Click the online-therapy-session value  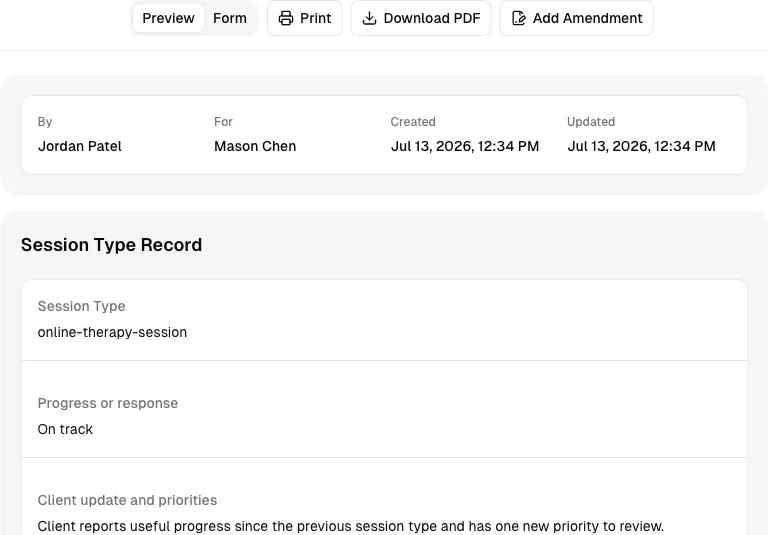pyautogui.click(x=112, y=332)
